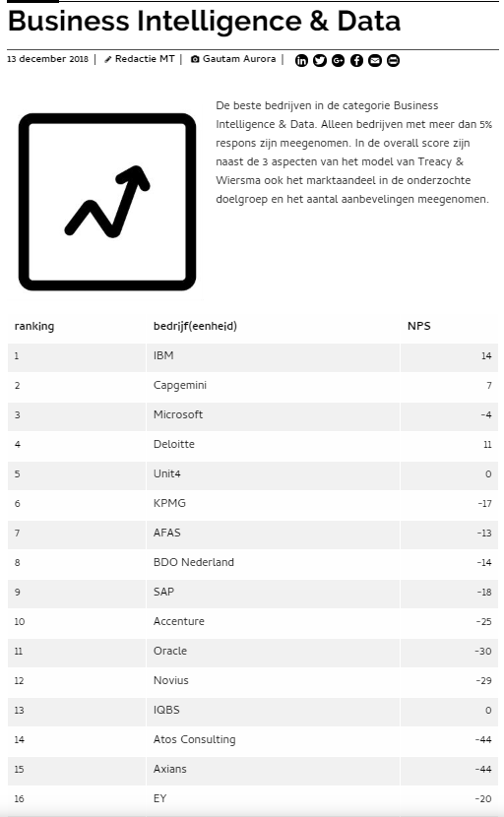Click the bedrijf(eenheid) column header
The image size is (504, 817).
coord(195,326)
